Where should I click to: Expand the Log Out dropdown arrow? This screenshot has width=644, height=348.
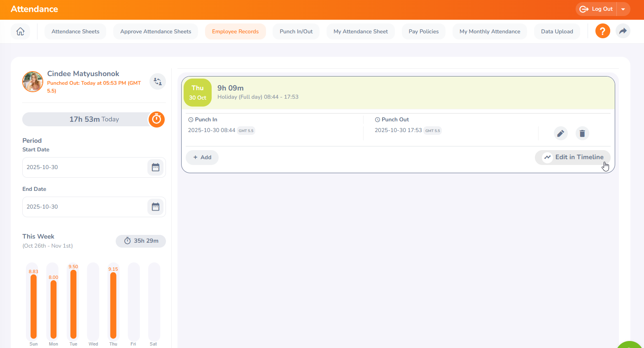tap(623, 9)
